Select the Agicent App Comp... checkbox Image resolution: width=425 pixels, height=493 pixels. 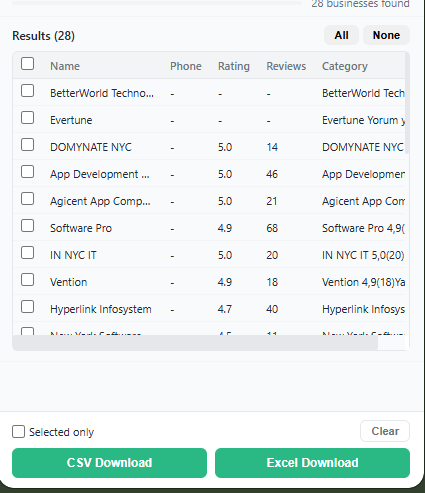point(27,199)
